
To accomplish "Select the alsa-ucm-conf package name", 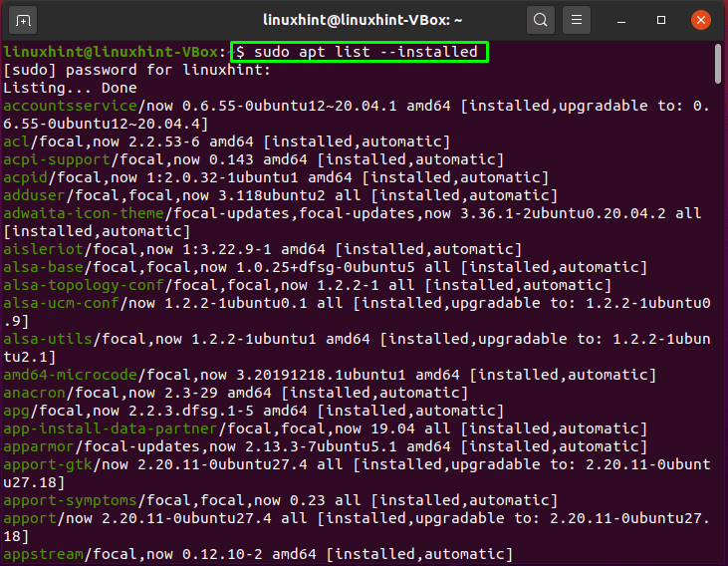I will (62, 303).
